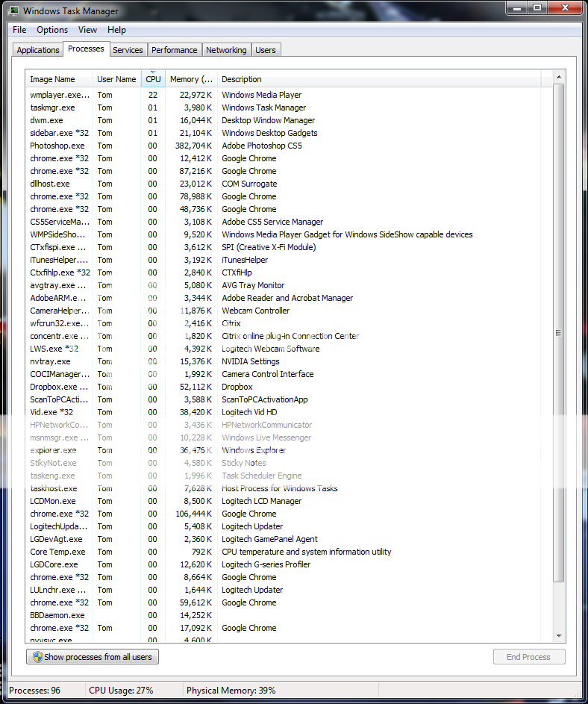
Task: Switch to the Services tab
Action: coord(128,50)
